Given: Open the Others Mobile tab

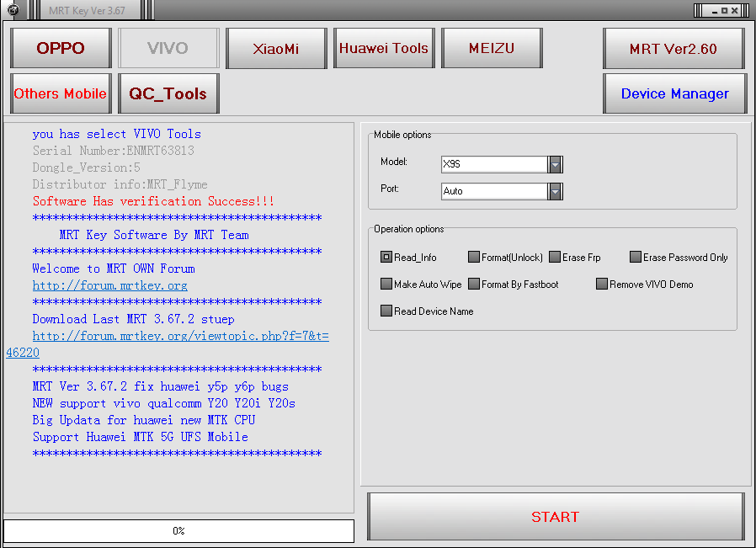Looking at the screenshot, I should [x=61, y=93].
